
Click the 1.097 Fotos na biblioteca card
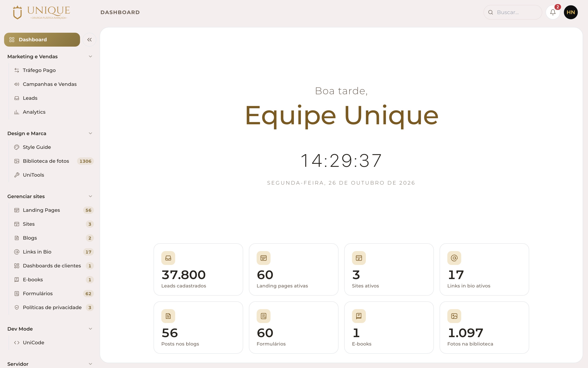(484, 328)
